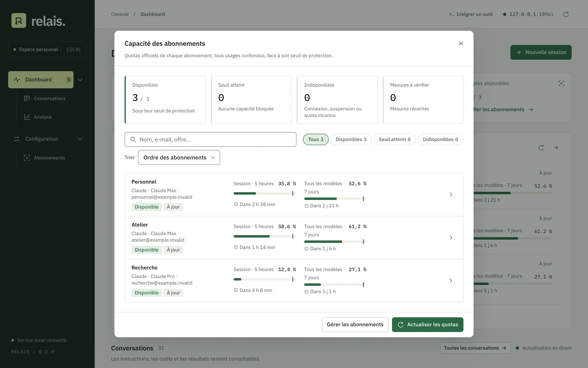Click the comptes disponibles scan icon in background

coord(561,83)
